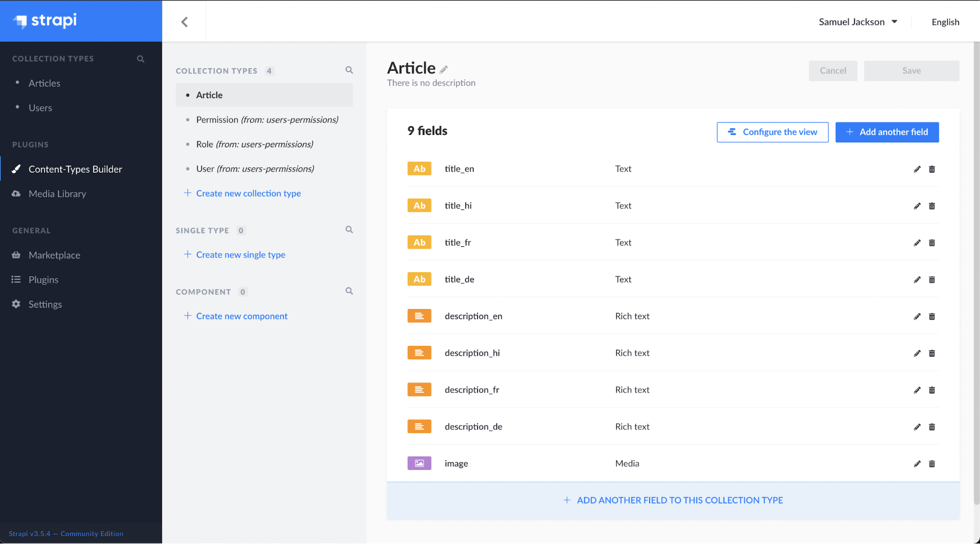Click the Single Type search icon
Screen dimensions: 980x544
coord(349,229)
